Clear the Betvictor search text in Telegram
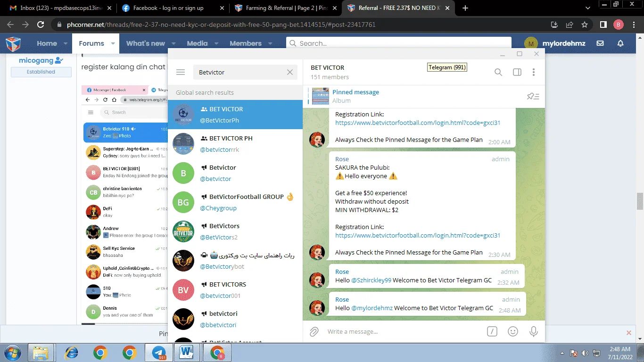The height and width of the screenshot is (362, 644). tap(290, 72)
